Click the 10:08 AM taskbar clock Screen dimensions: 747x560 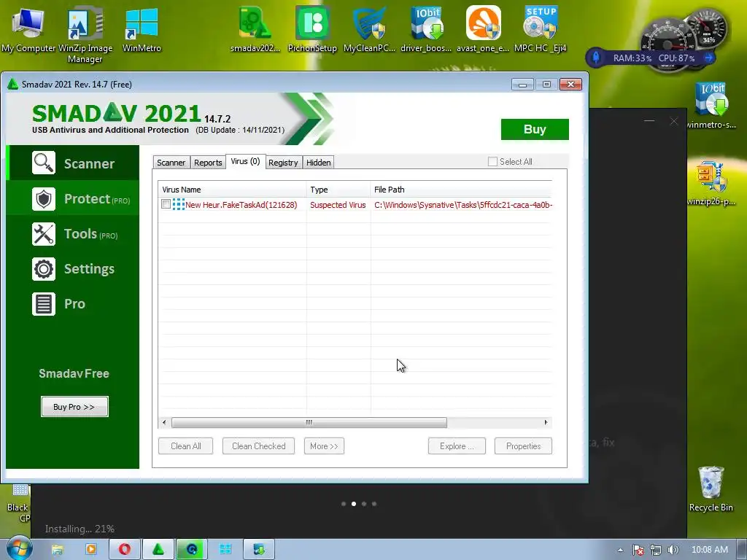pyautogui.click(x=709, y=550)
